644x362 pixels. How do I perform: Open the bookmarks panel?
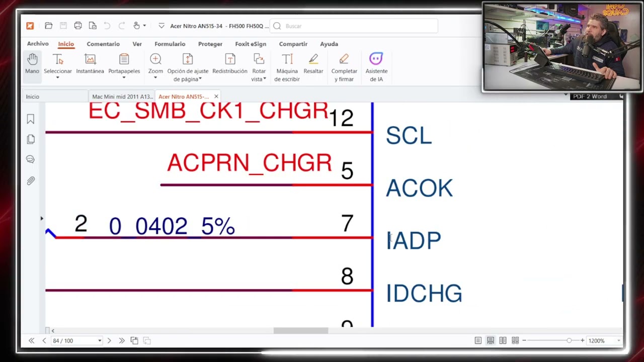[31, 119]
